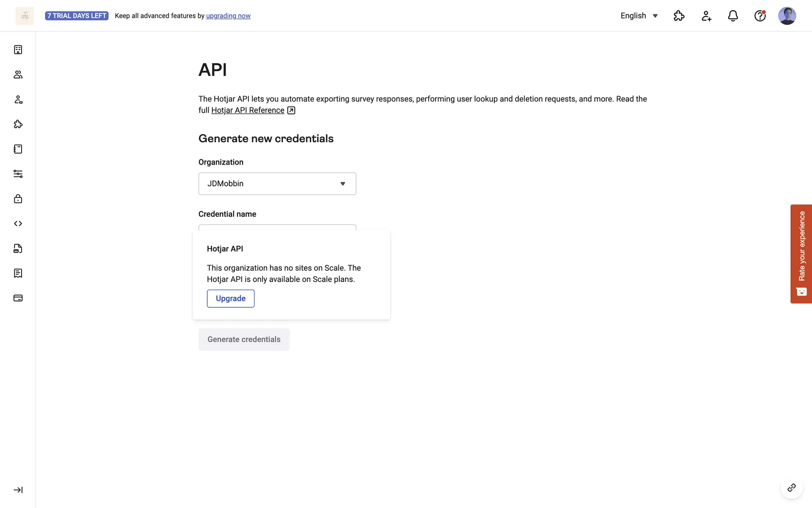Open the English language dropdown

(x=639, y=16)
